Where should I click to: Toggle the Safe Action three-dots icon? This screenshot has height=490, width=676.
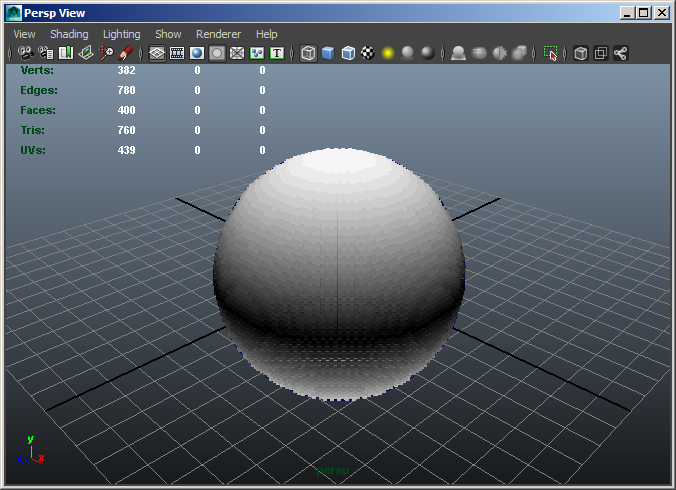click(257, 53)
